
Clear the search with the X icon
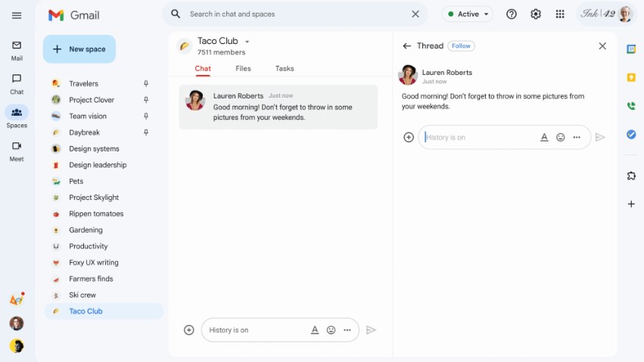415,14
